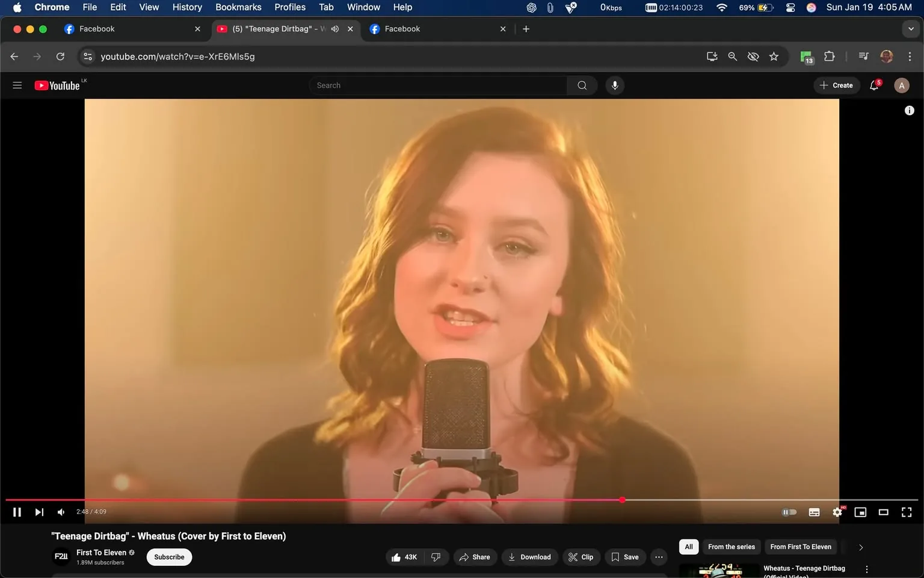Mute the video volume
The height and width of the screenshot is (578, 924).
point(61,512)
